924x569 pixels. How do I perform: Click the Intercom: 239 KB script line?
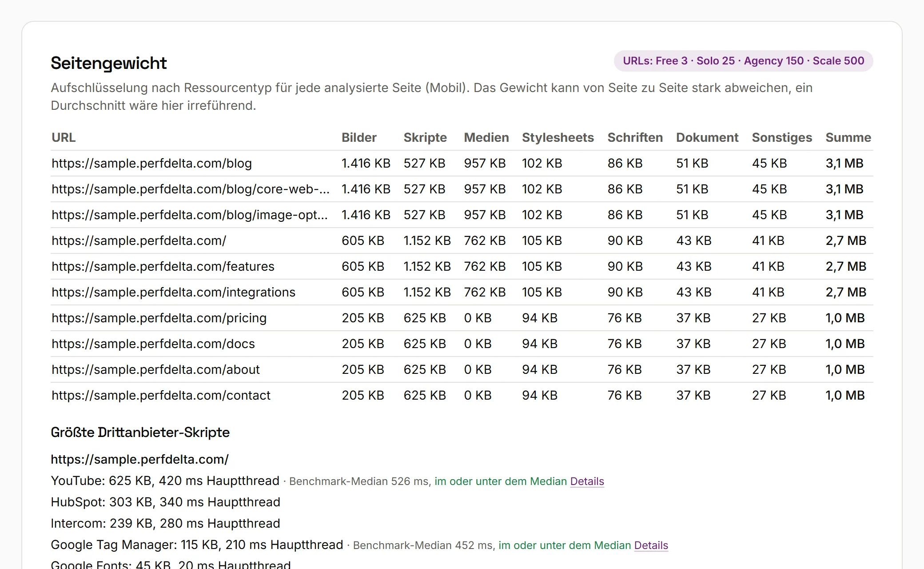165,523
